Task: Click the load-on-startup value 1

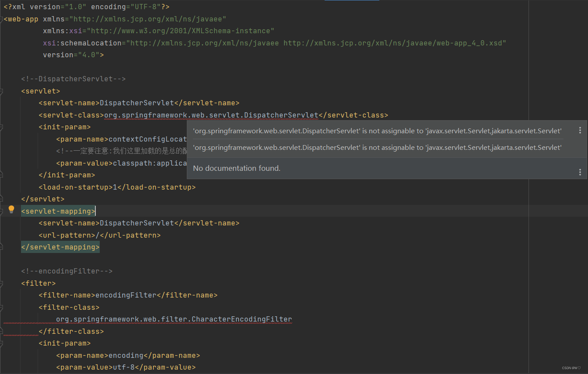Action: (114, 187)
